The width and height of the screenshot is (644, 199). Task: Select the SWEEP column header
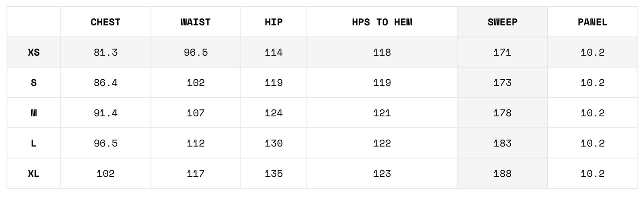tap(502, 22)
